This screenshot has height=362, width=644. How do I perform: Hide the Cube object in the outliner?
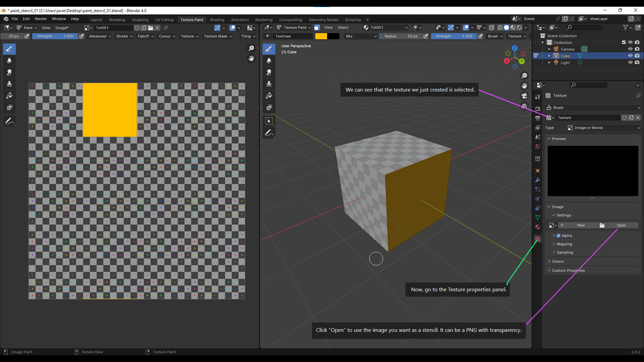pyautogui.click(x=630, y=56)
